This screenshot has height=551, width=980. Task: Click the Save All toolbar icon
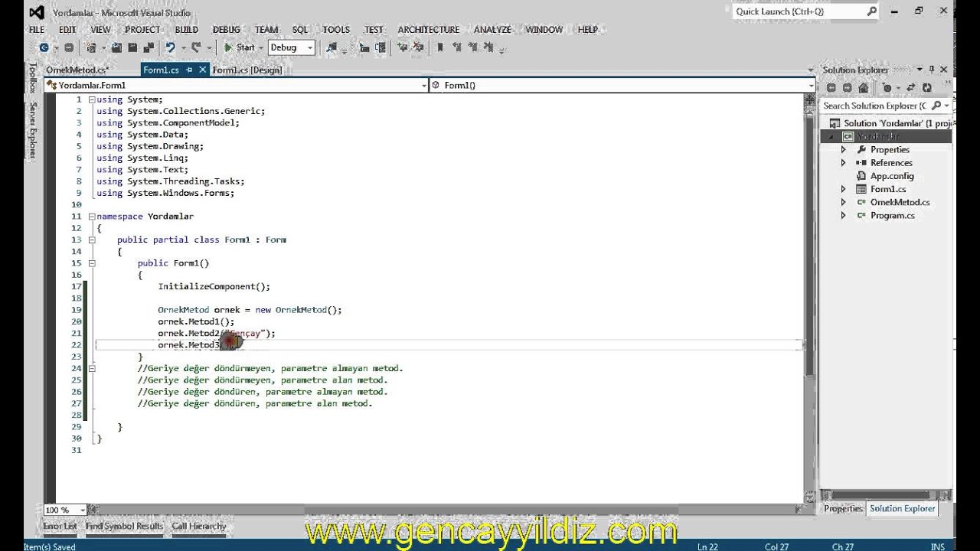(148, 47)
